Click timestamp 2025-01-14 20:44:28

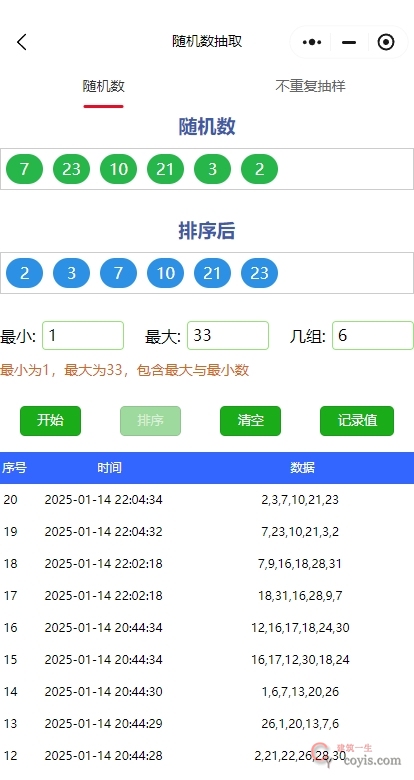point(104,756)
